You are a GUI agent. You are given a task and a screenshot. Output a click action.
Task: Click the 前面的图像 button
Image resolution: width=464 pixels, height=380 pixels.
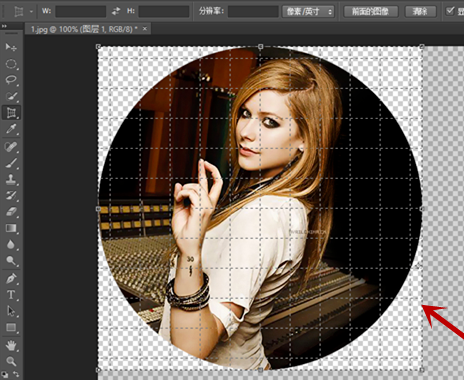click(x=371, y=12)
